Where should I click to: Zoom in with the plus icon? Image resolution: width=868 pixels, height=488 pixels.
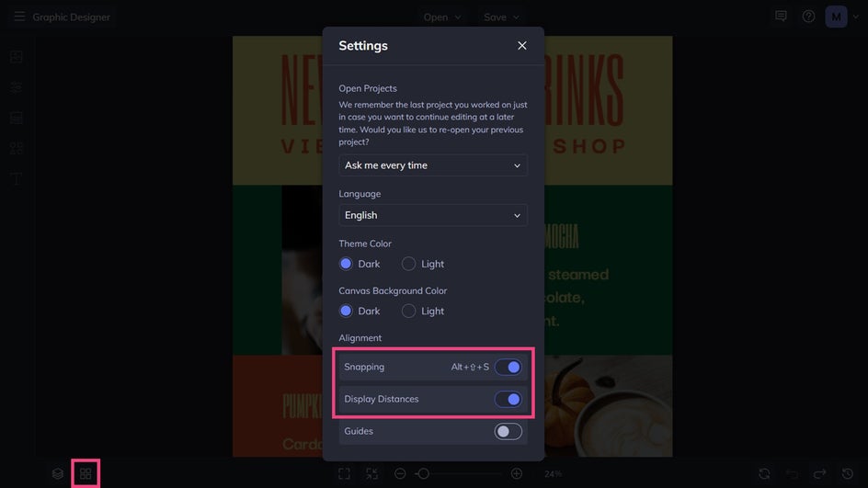(517, 473)
